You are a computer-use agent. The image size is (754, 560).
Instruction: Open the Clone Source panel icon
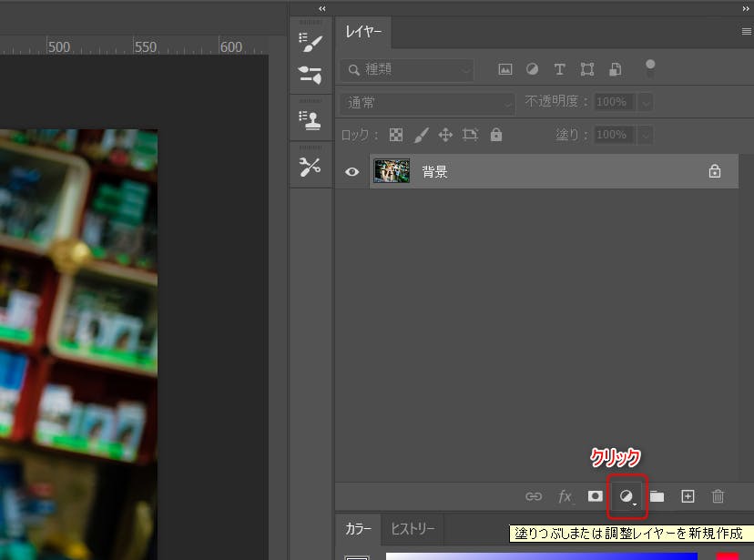click(x=311, y=119)
